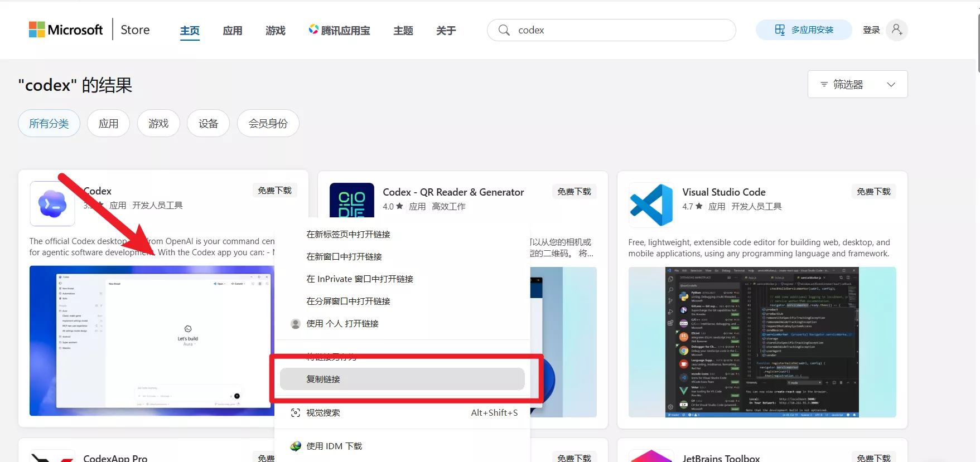Click the 4.7 rating on Visual Studio Code
Image resolution: width=980 pixels, height=462 pixels.
(x=692, y=207)
